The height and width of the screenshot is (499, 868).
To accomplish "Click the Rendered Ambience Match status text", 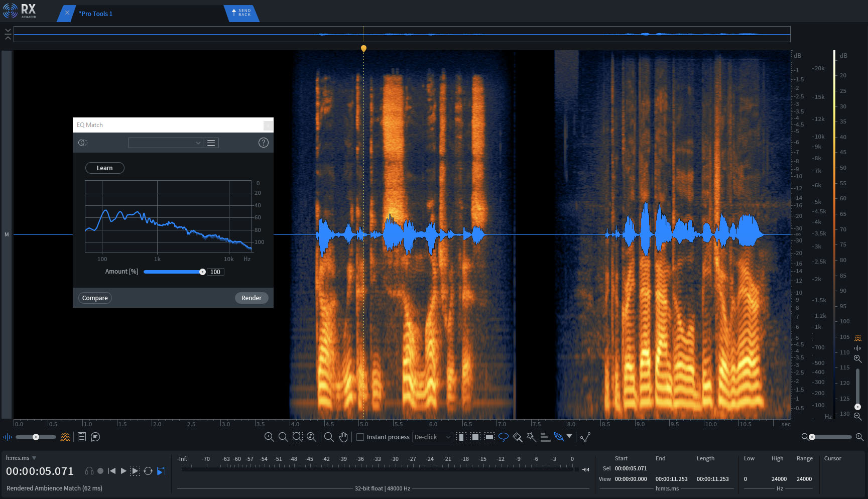I will (x=54, y=488).
